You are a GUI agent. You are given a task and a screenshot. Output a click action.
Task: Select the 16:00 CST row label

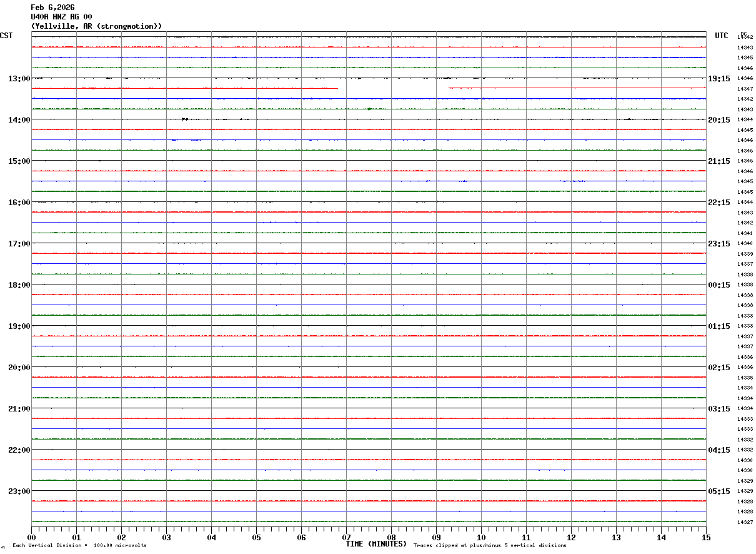click(19, 203)
